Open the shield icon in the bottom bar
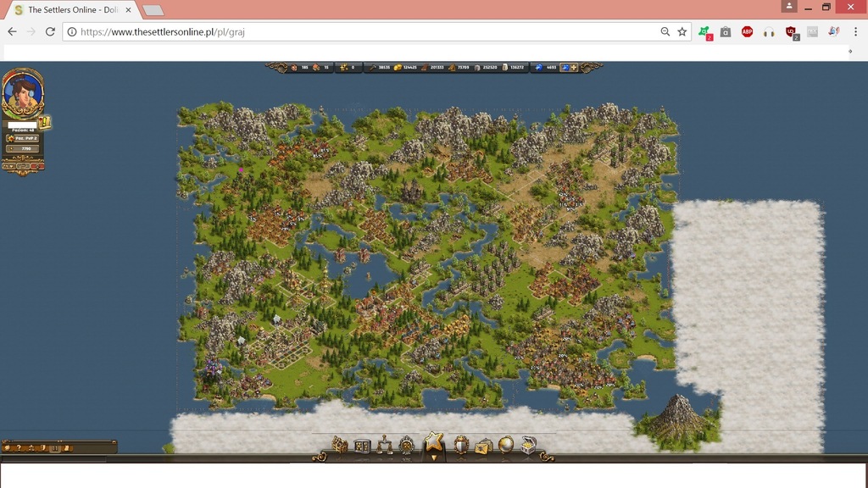This screenshot has height=488, width=868. [x=460, y=446]
